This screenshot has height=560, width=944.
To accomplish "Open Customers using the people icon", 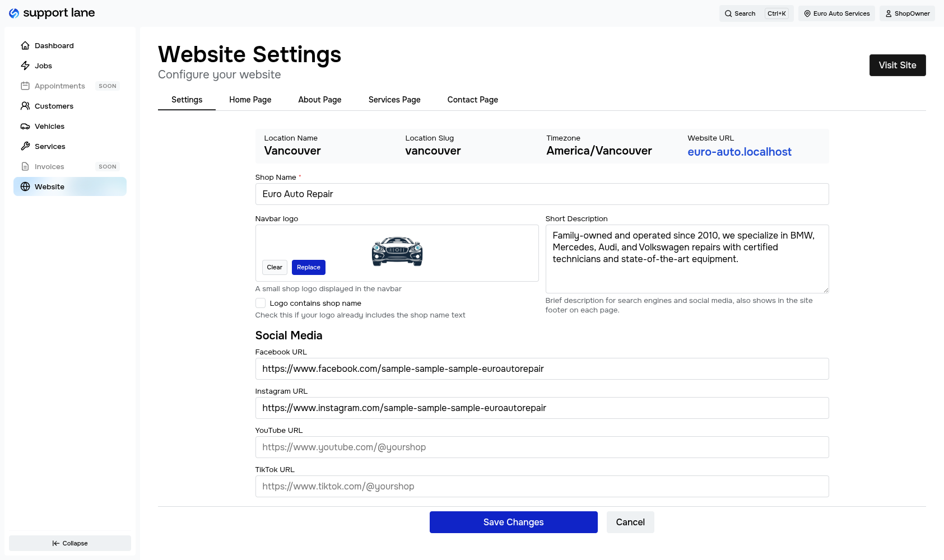I will coord(25,106).
